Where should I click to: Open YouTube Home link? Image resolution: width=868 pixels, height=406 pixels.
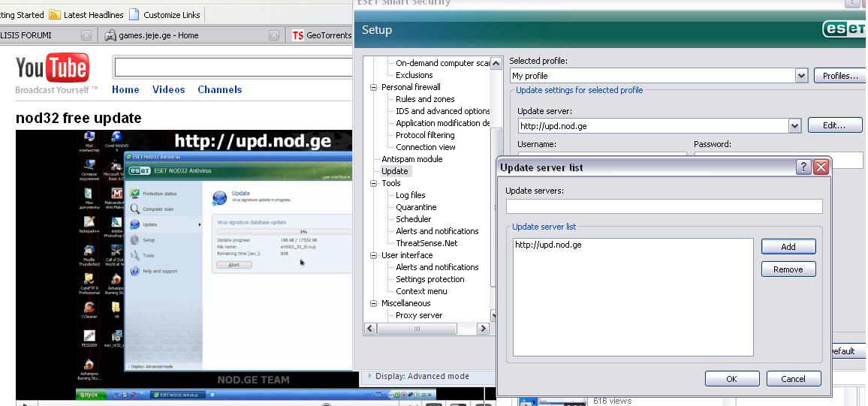pos(125,89)
